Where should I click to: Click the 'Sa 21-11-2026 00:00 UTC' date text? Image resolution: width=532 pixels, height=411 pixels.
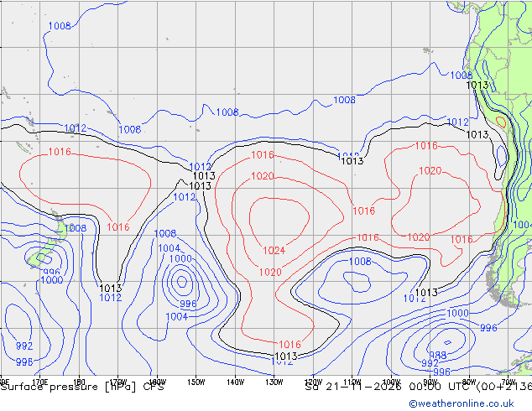(x=387, y=387)
